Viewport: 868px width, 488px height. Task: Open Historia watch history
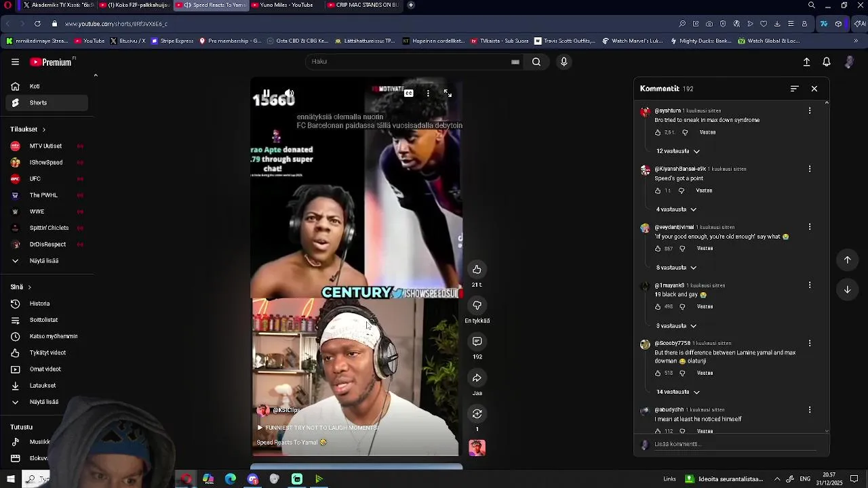click(47, 304)
